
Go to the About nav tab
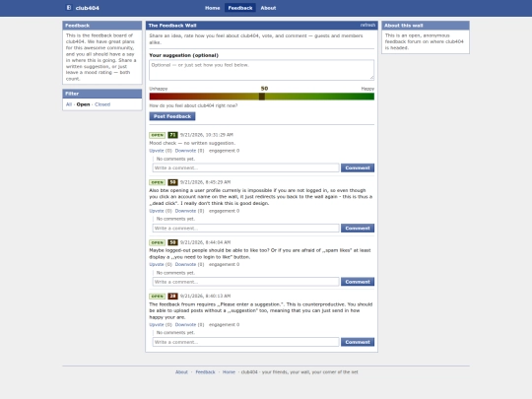[x=268, y=8]
